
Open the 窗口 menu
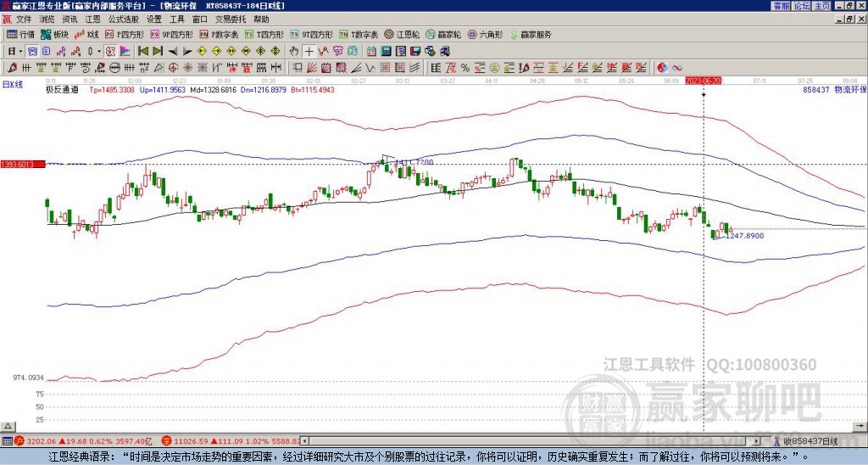click(x=200, y=20)
